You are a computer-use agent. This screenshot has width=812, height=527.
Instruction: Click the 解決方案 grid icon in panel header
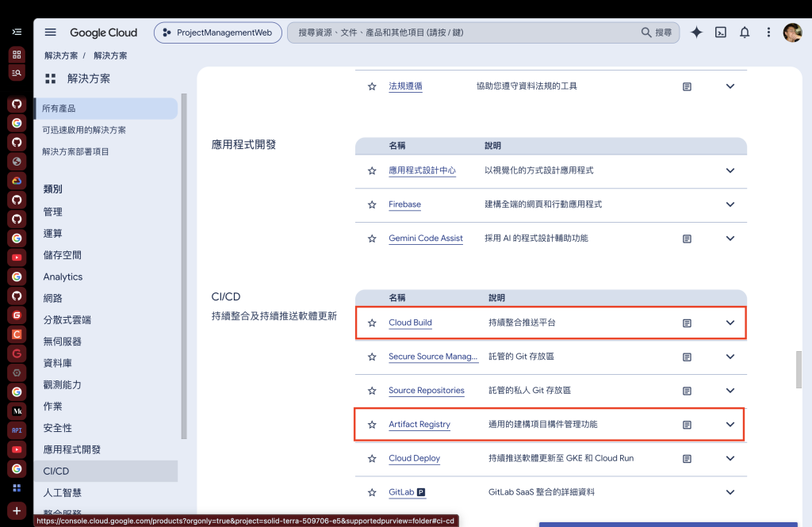point(50,78)
